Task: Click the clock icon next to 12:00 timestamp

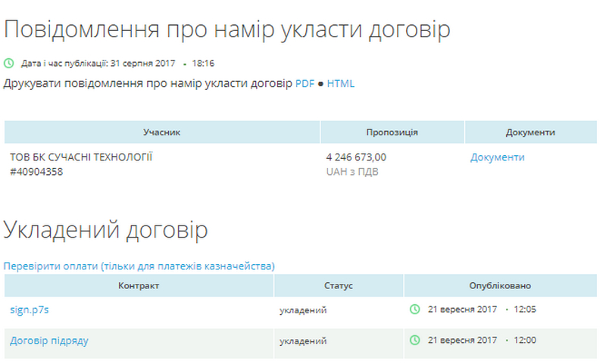Action: point(414,341)
